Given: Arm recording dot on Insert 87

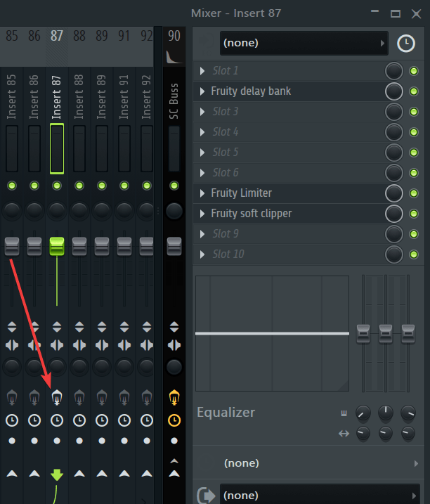Looking at the screenshot, I should pos(57,441).
